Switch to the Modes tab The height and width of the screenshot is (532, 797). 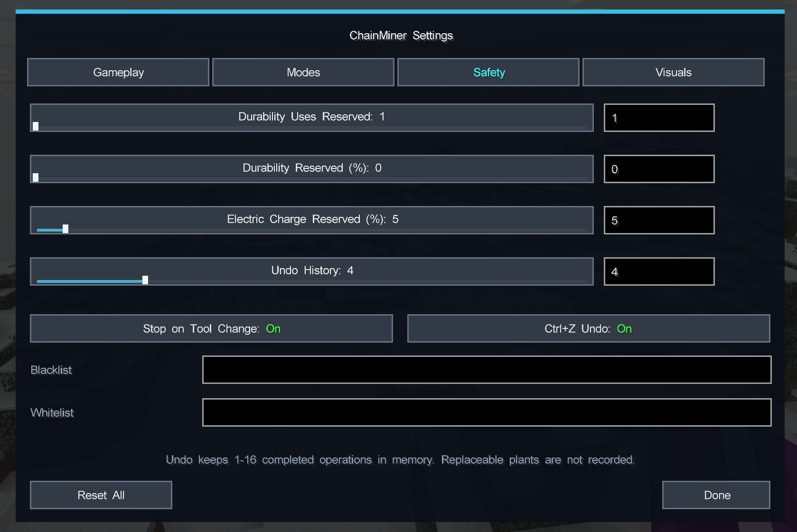tap(303, 72)
